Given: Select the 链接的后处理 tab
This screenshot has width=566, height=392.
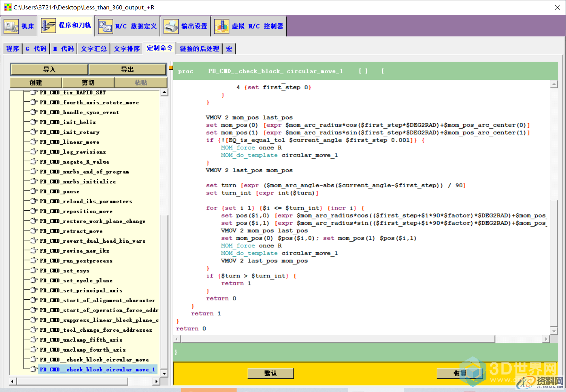Looking at the screenshot, I should tap(199, 49).
